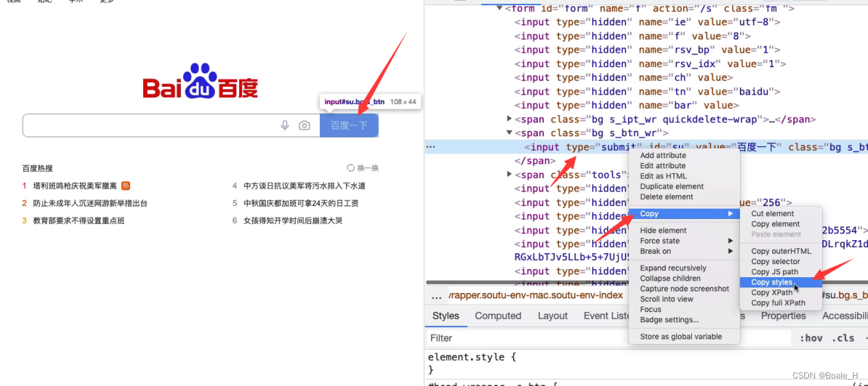Click the Baidu logo
This screenshot has width=868, height=386.
tap(200, 81)
